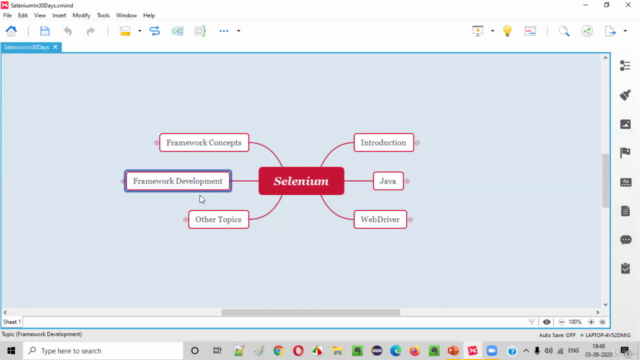Select the central Selenium topic
The height and width of the screenshot is (360, 640).
pyautogui.click(x=301, y=181)
